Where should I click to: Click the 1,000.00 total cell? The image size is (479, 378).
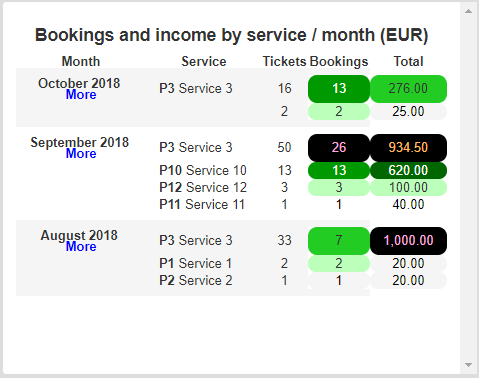point(408,241)
